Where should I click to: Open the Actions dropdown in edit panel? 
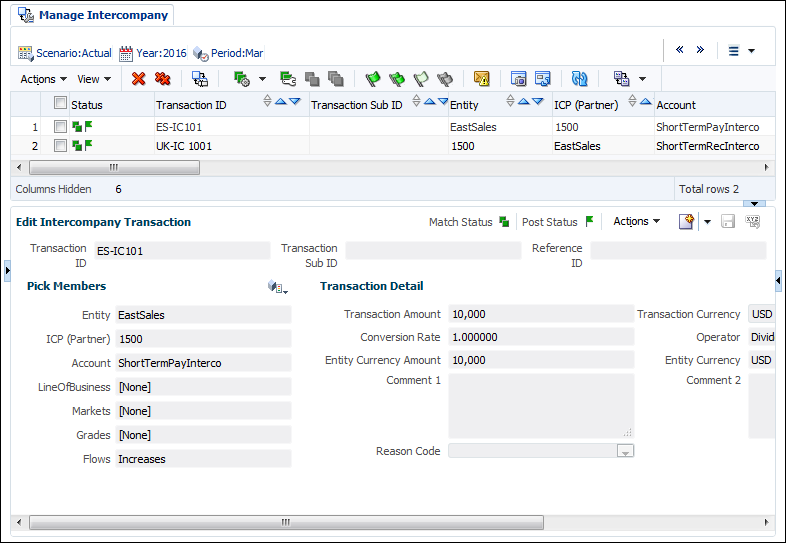click(636, 221)
